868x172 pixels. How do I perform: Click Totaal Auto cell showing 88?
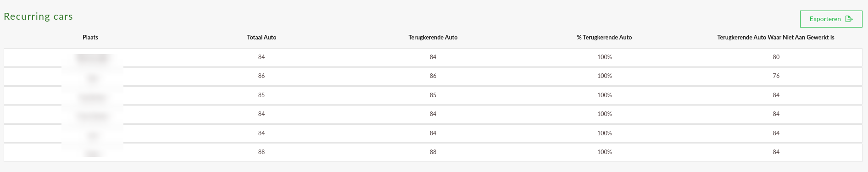pyautogui.click(x=262, y=152)
